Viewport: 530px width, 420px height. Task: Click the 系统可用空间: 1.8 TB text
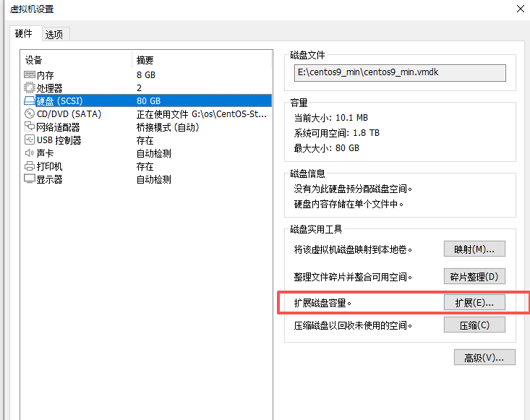[x=337, y=133]
